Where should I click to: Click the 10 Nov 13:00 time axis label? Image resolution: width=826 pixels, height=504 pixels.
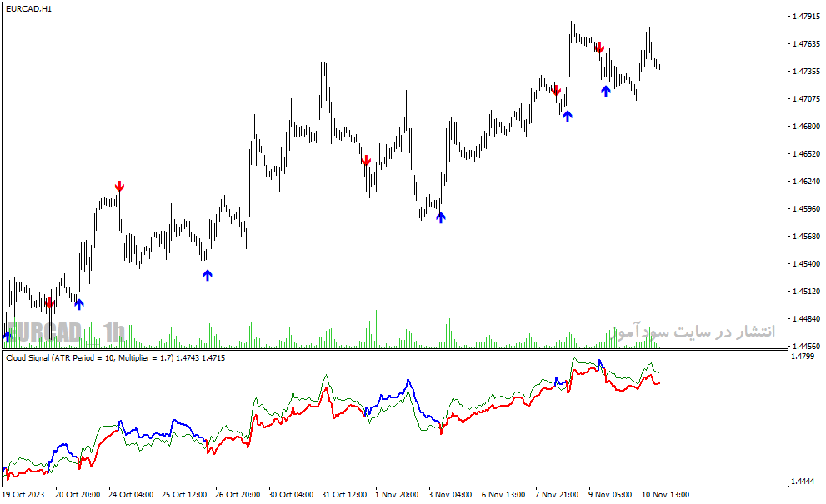tap(665, 495)
